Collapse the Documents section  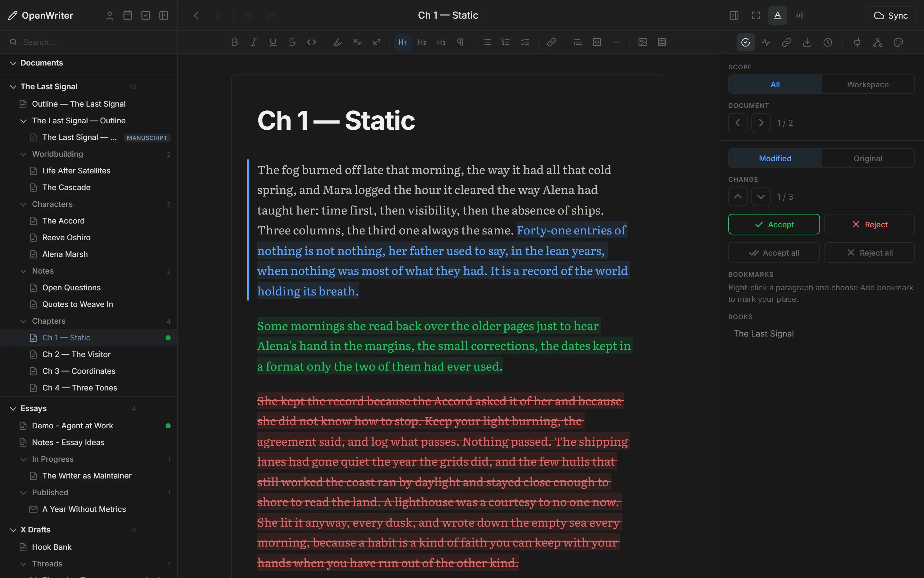click(x=13, y=63)
